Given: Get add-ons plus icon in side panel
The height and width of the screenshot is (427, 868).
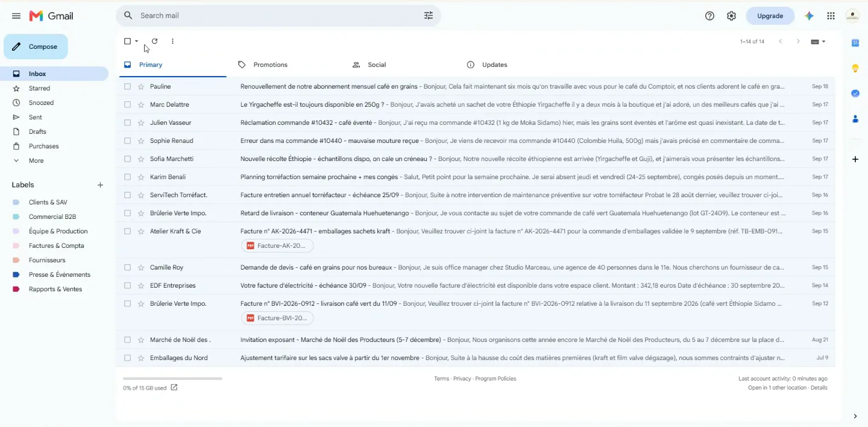Looking at the screenshot, I should [x=855, y=159].
